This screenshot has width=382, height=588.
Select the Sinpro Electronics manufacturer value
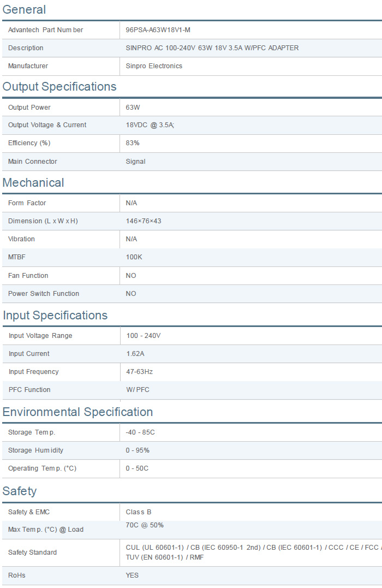[154, 66]
